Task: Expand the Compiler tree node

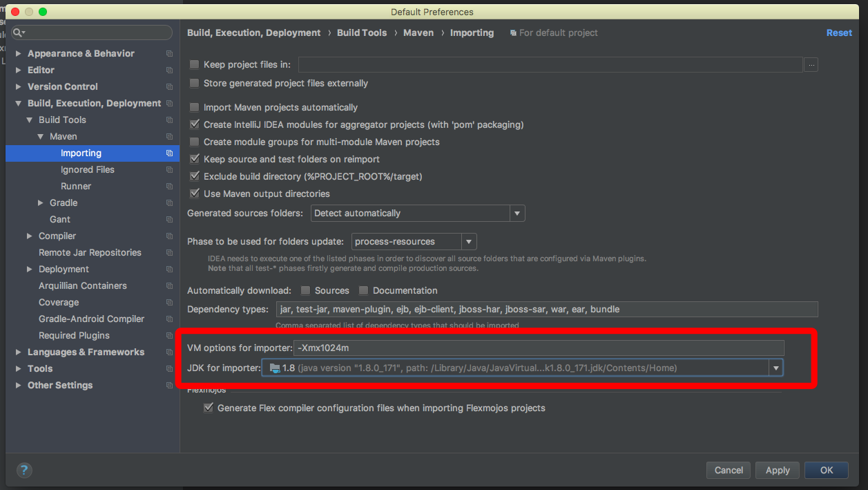Action: click(30, 236)
